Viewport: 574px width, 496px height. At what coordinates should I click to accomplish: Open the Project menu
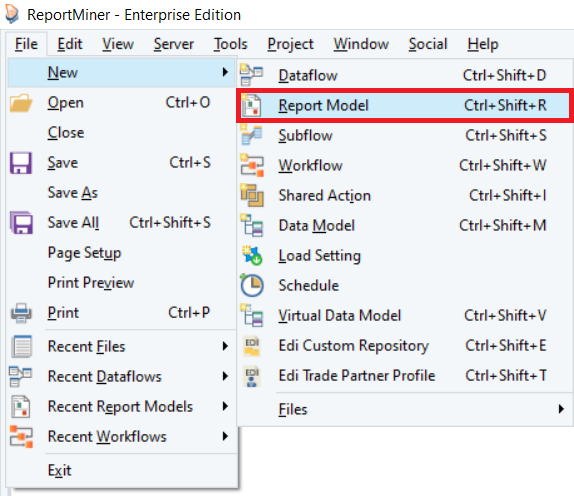point(290,44)
